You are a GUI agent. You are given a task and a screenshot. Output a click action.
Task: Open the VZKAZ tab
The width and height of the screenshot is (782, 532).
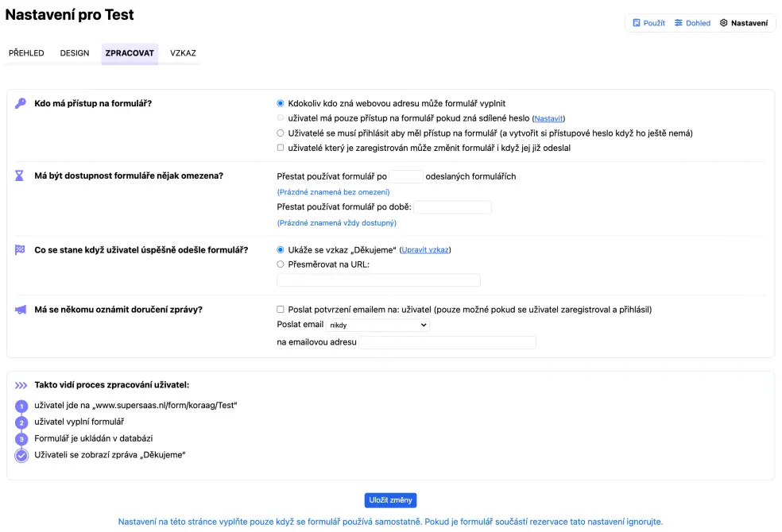(x=183, y=53)
